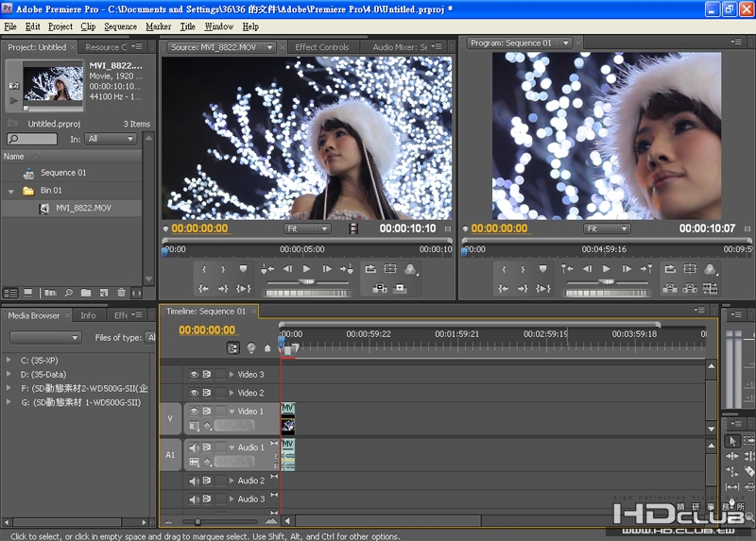Switch Project panel to List view
Image resolution: width=756 pixels, height=541 pixels.
(x=10, y=293)
